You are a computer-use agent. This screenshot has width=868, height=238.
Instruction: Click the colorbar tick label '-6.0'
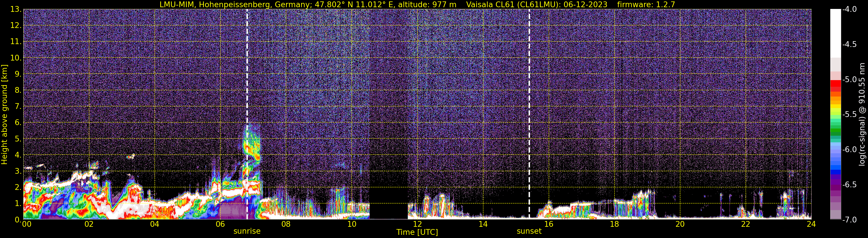(x=850, y=149)
